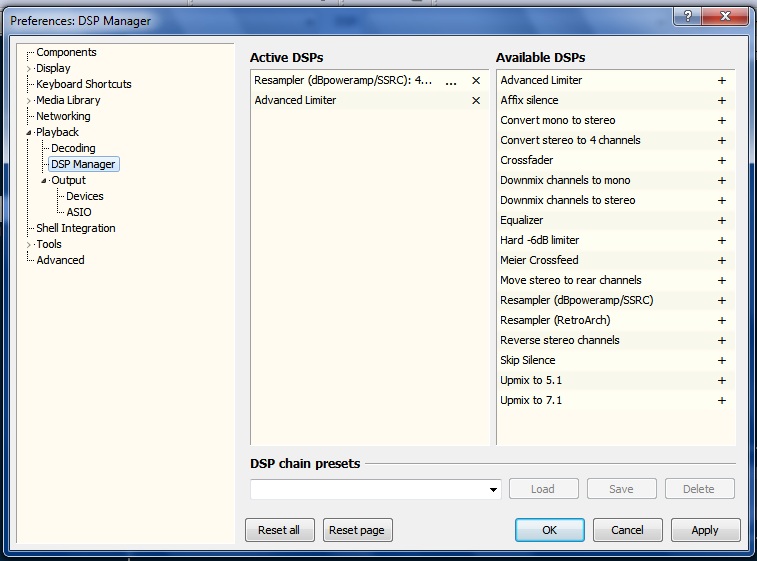Expand the Media Library tree node
The width and height of the screenshot is (757, 561).
29,100
